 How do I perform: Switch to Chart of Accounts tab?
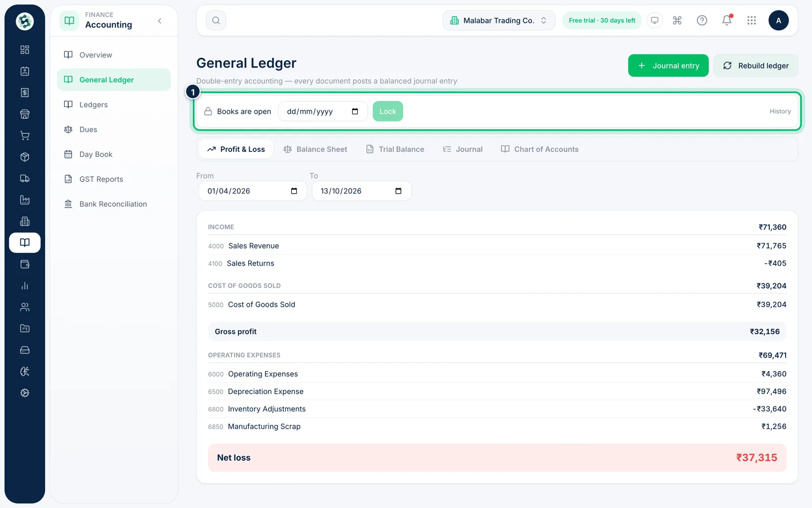point(539,149)
